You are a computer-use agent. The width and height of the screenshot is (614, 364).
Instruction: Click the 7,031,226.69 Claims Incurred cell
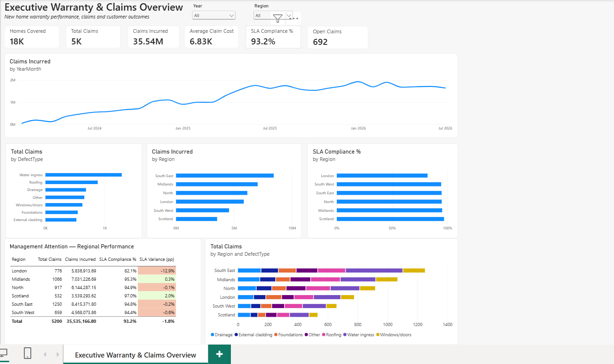(83, 279)
